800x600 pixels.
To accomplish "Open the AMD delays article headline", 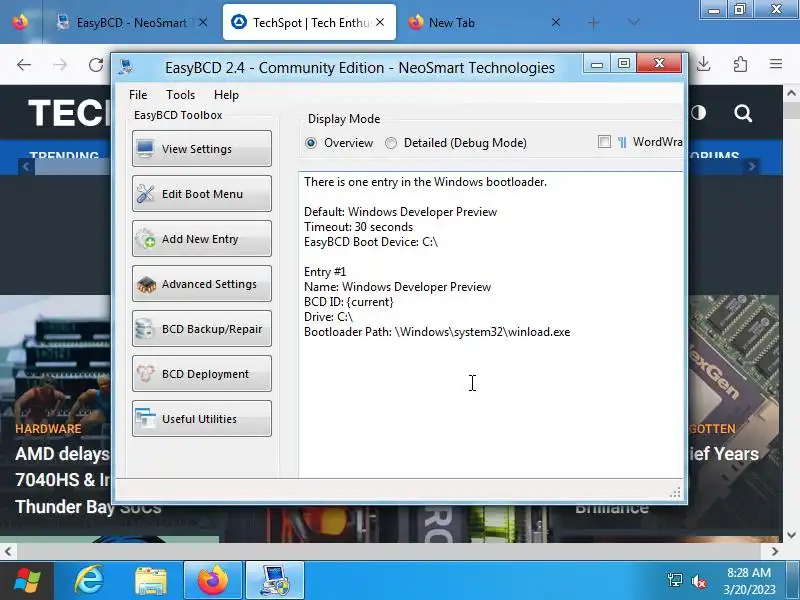I will pos(63,480).
